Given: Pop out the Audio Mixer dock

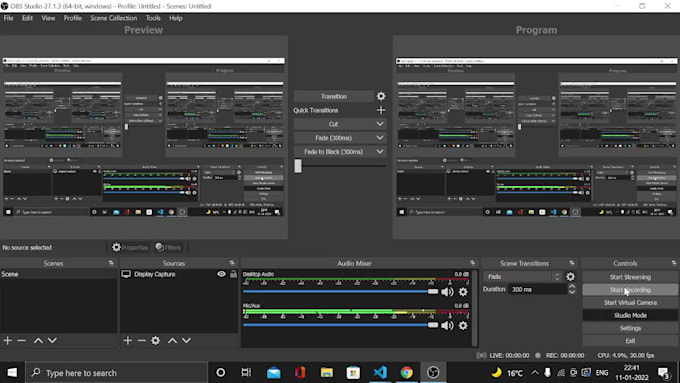Looking at the screenshot, I should coord(472,263).
